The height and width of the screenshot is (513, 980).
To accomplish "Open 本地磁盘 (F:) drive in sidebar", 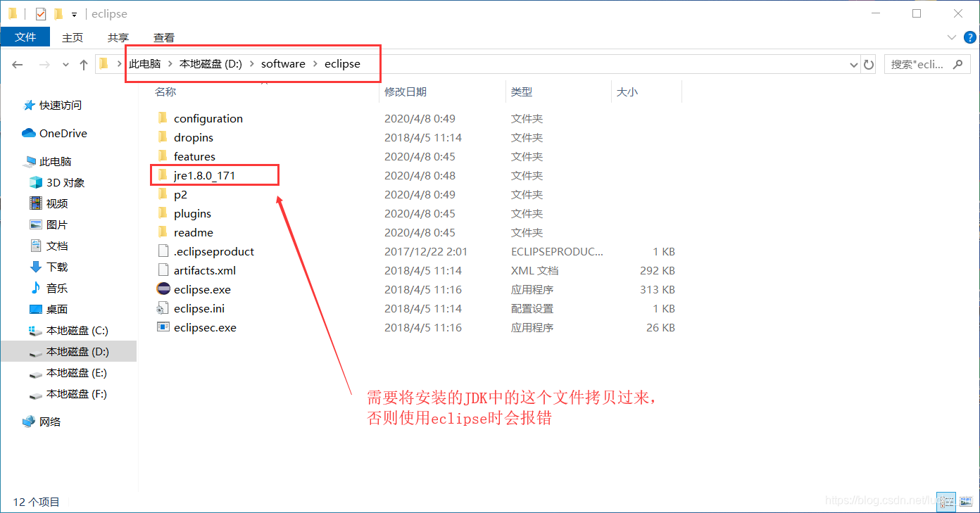I will click(x=68, y=393).
